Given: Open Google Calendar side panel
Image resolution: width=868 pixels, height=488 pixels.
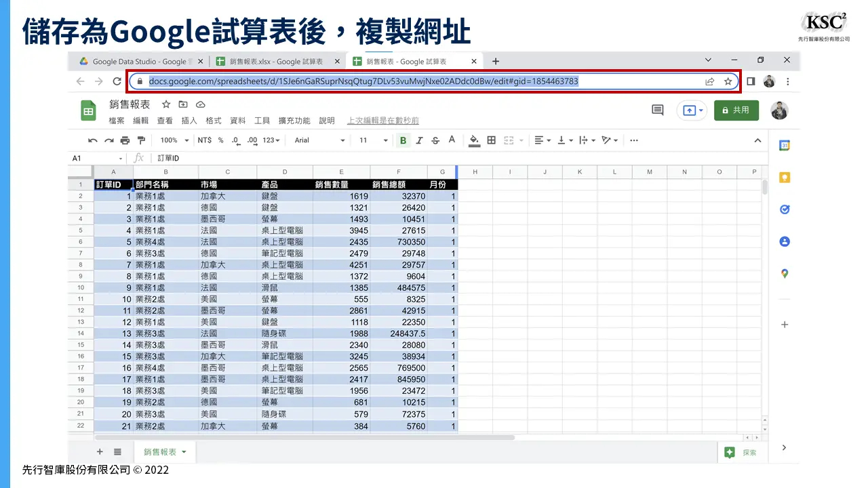Looking at the screenshot, I should [785, 145].
